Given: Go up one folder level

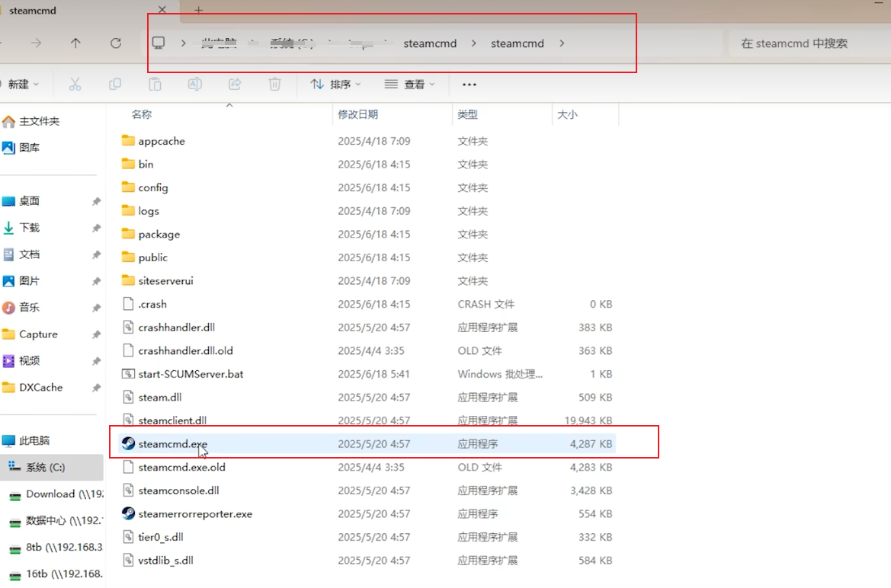Looking at the screenshot, I should [x=75, y=43].
